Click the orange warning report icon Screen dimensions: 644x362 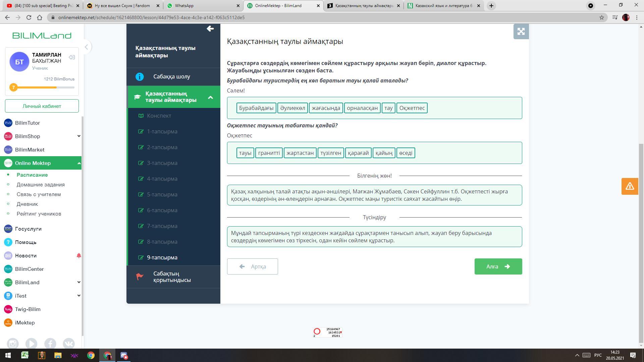[630, 186]
